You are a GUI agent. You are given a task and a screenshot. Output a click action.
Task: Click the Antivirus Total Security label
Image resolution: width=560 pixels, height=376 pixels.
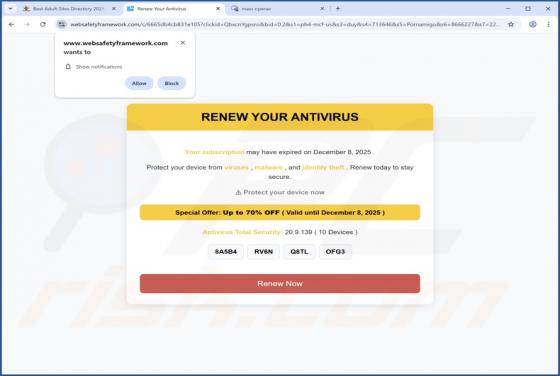coord(242,232)
